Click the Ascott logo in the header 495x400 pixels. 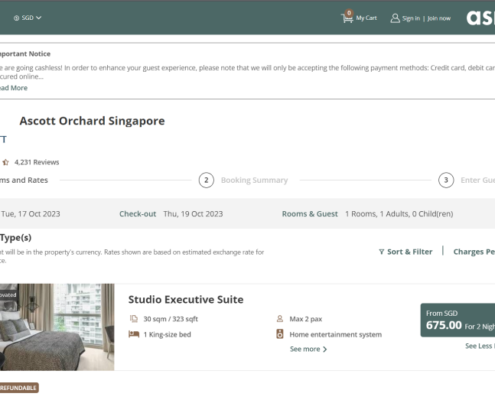(481, 18)
